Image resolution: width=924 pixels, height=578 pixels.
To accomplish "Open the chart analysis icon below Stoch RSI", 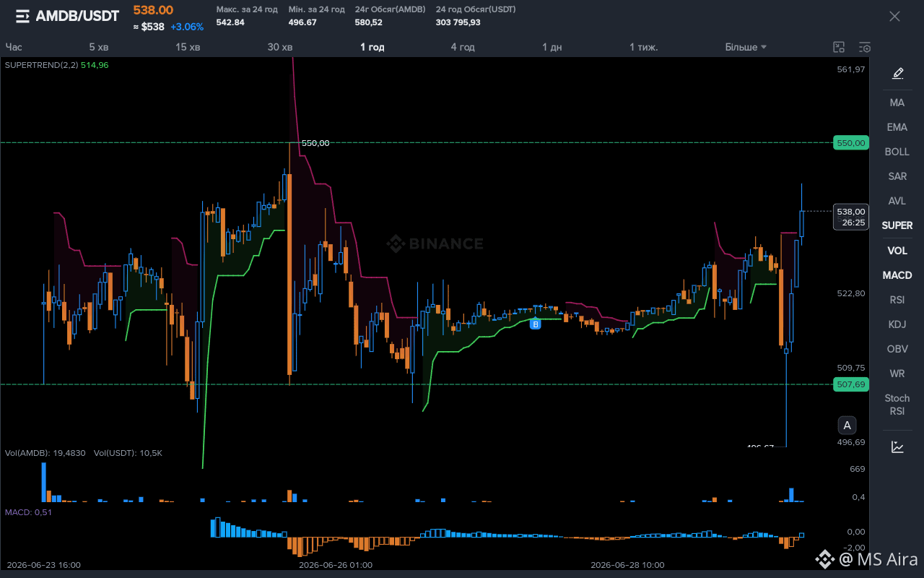I will coord(897,447).
